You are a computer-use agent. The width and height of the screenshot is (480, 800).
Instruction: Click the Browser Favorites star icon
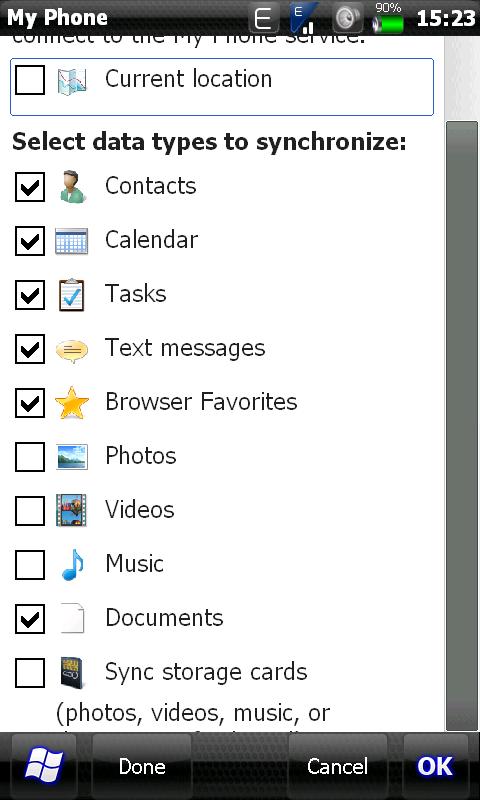[72, 403]
